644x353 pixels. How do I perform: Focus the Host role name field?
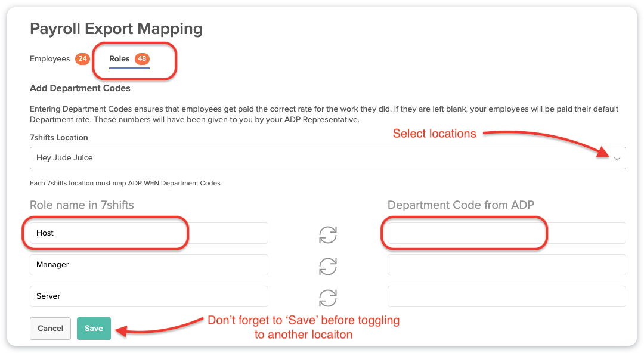pos(149,233)
